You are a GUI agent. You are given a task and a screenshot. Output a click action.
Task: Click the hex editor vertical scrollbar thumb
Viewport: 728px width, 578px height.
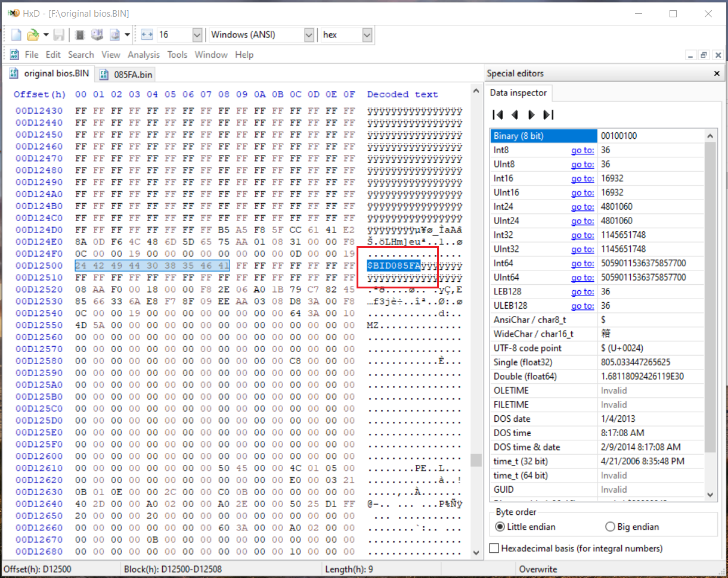pyautogui.click(x=476, y=460)
